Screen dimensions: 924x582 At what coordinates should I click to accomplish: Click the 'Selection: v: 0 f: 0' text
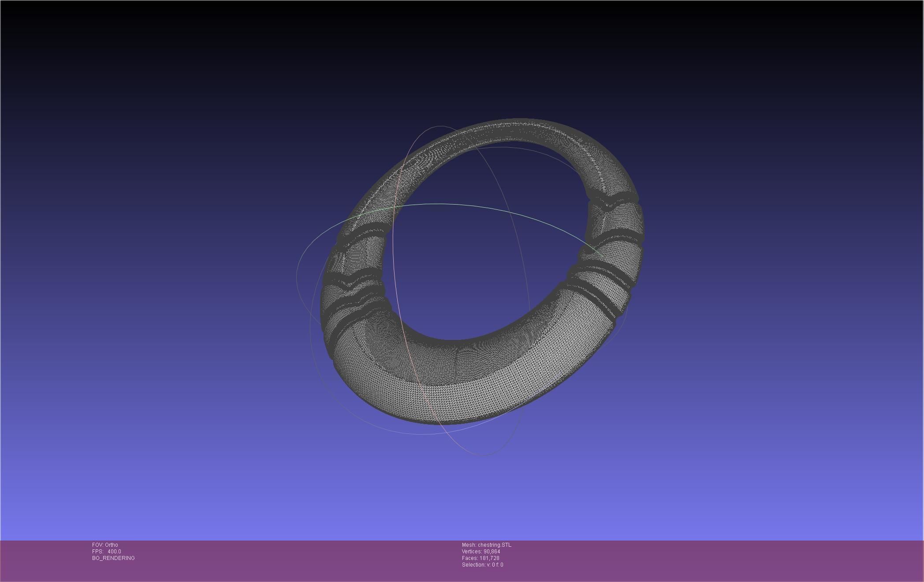[483, 565]
